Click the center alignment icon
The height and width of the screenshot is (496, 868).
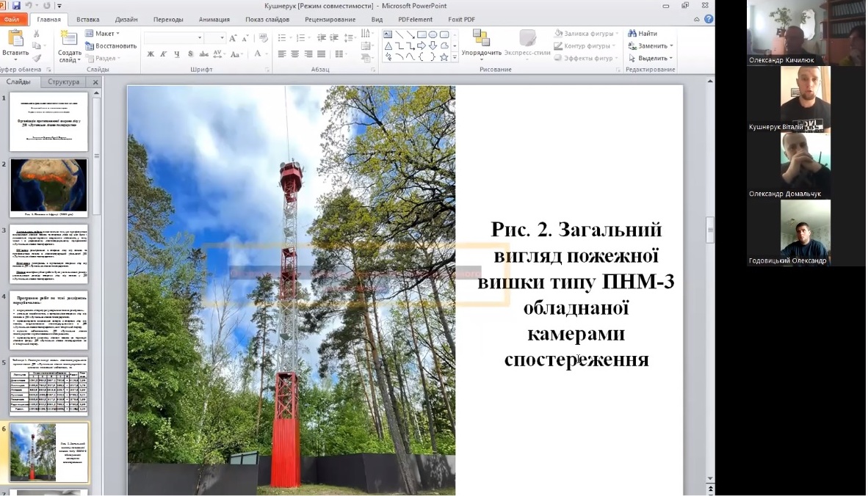294,54
